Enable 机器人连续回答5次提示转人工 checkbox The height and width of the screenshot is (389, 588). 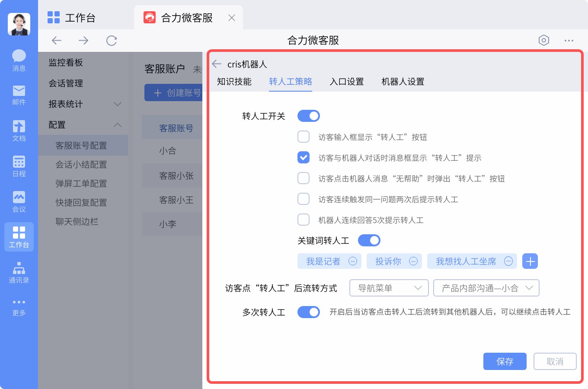click(x=304, y=220)
